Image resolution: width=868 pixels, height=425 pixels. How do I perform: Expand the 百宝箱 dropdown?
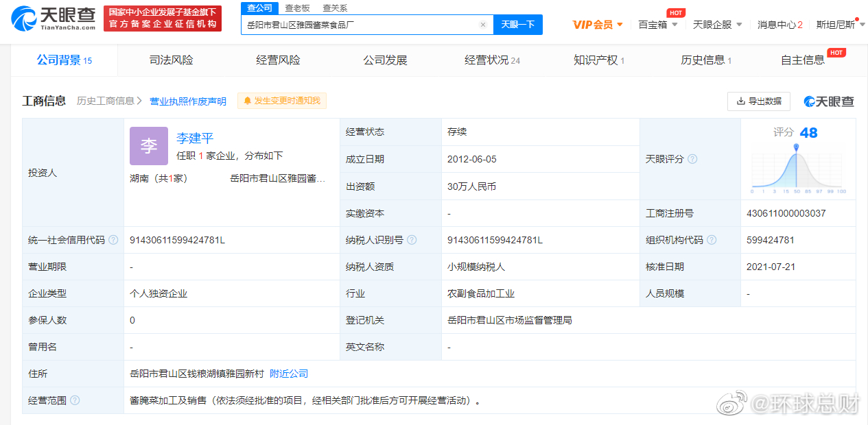coord(658,25)
